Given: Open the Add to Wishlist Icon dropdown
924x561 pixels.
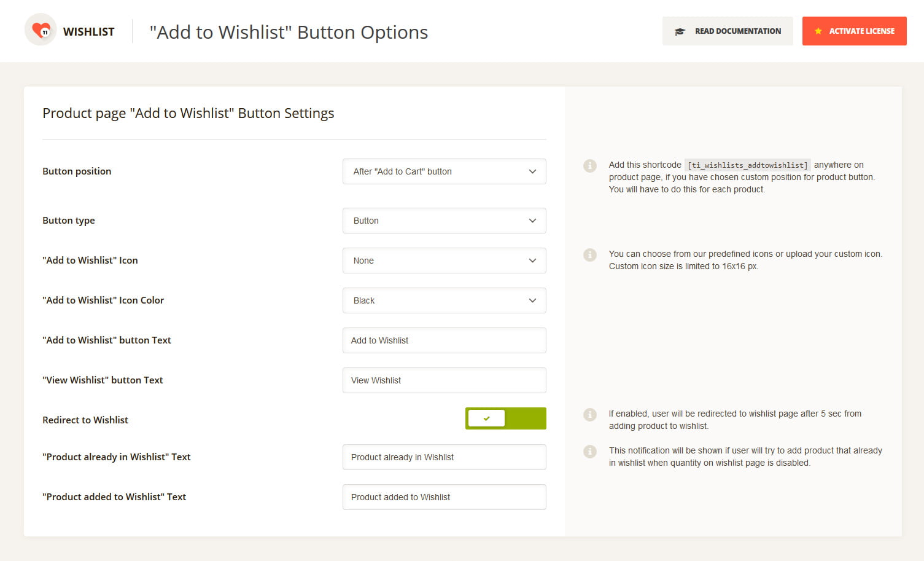Looking at the screenshot, I should [445, 261].
